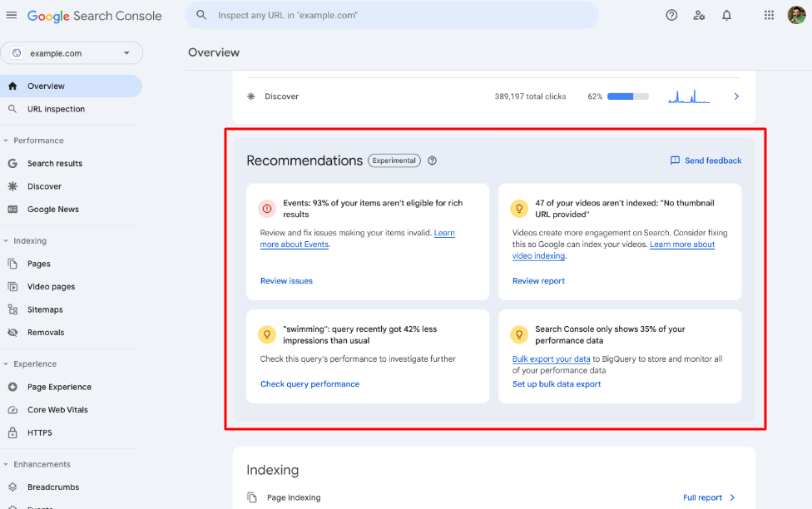812x509 pixels.
Task: Click the Search results Google icon
Action: (x=13, y=163)
